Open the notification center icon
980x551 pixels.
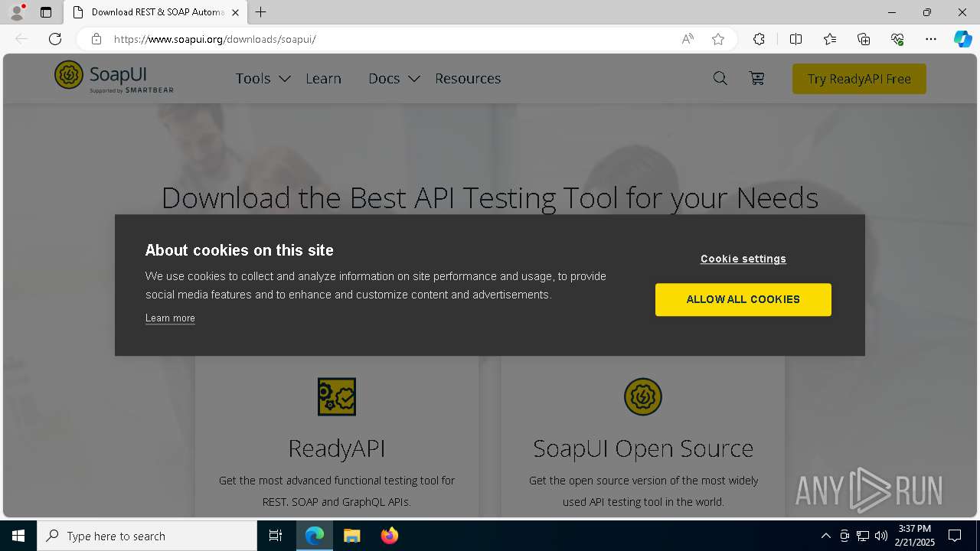click(955, 536)
